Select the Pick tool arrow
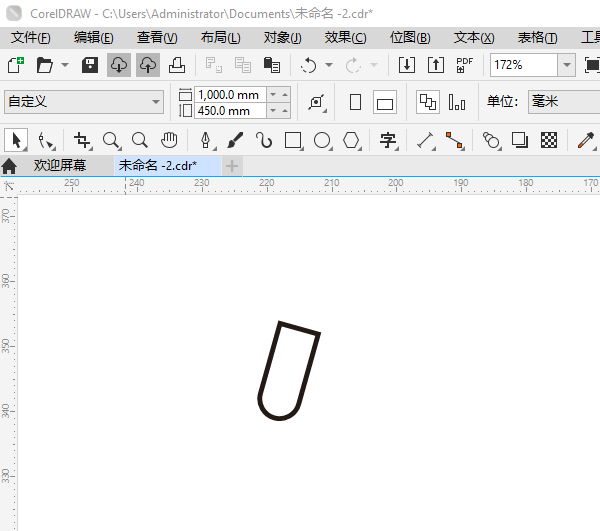The image size is (600, 531). (x=16, y=140)
